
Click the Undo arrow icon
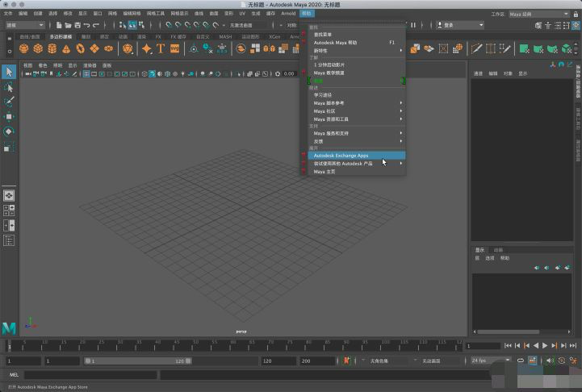[x=86, y=25]
